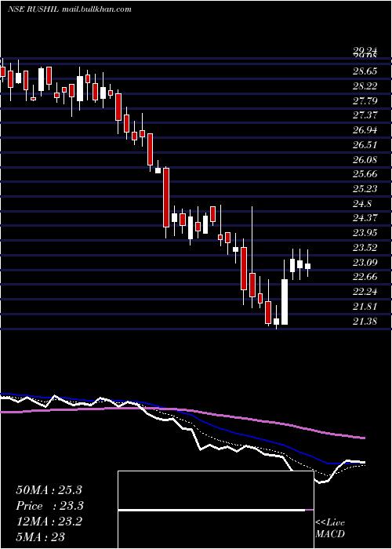Click the white MACD line inside the bottom box
This screenshot has width=392, height=549.
pyautogui.click(x=212, y=510)
